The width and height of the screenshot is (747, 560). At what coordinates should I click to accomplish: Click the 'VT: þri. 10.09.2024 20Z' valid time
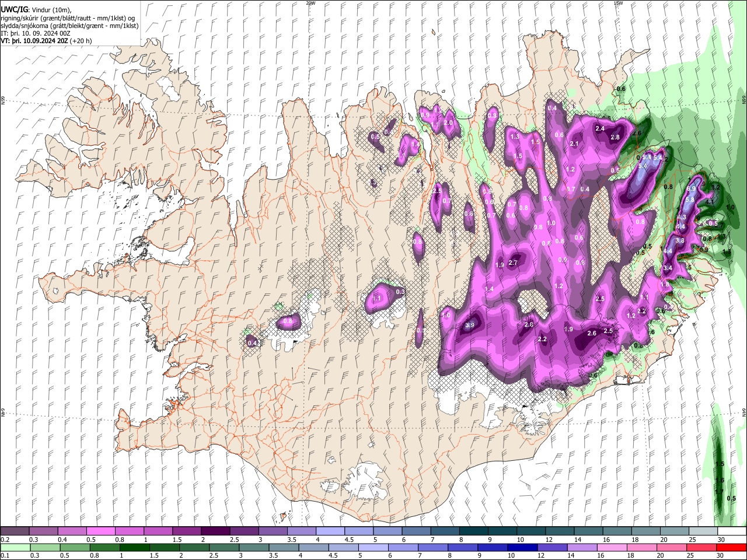tap(34, 41)
